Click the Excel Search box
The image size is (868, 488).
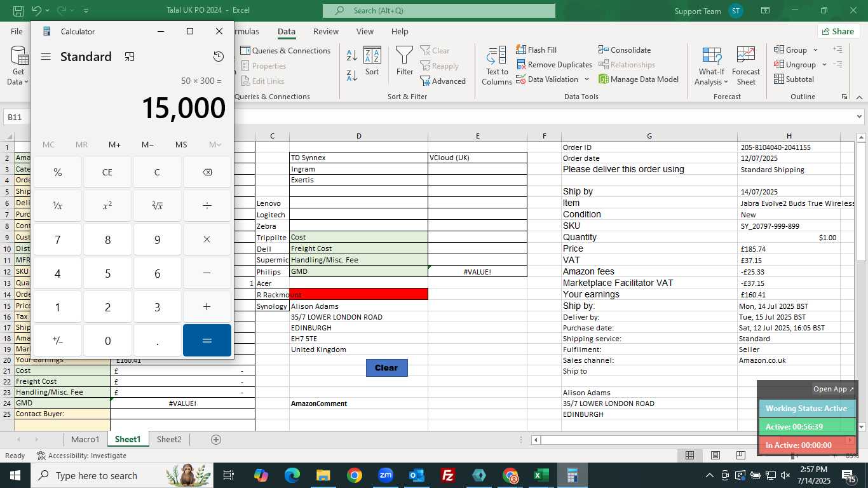(x=439, y=11)
